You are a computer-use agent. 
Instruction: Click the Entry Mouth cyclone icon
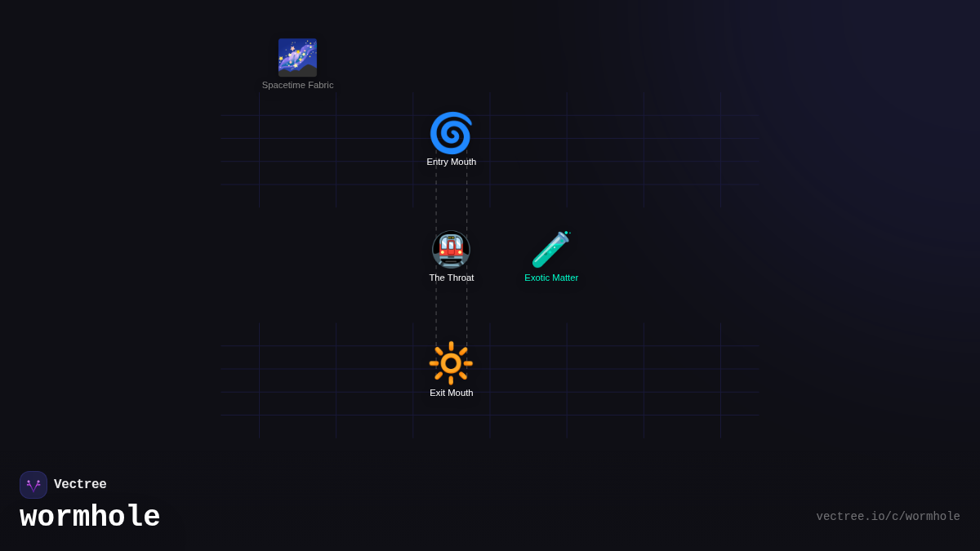click(451, 133)
